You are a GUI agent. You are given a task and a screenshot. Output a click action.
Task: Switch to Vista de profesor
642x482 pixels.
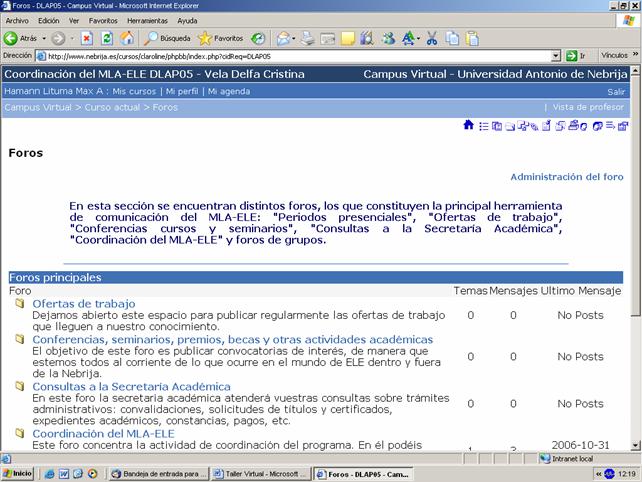point(588,107)
